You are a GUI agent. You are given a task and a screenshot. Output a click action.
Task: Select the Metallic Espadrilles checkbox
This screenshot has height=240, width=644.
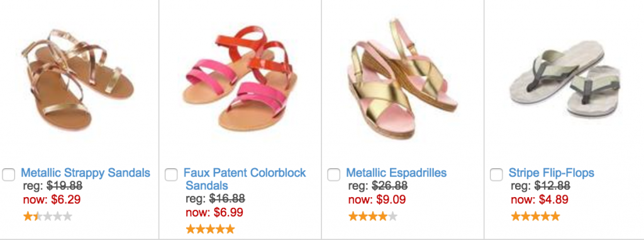coord(334,174)
